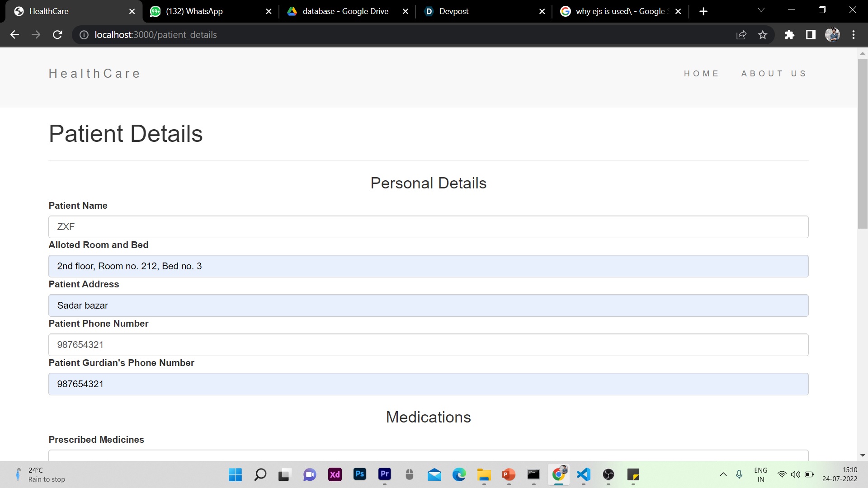Viewport: 868px width, 488px height.
Task: Open the ABOUT US nav link
Action: pos(774,73)
